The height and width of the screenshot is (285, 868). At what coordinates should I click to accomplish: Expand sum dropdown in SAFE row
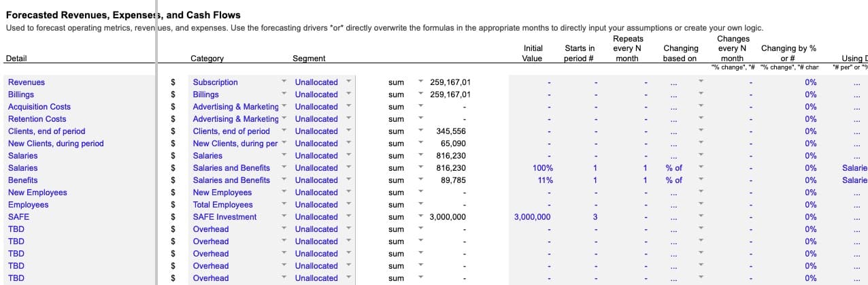coord(420,217)
